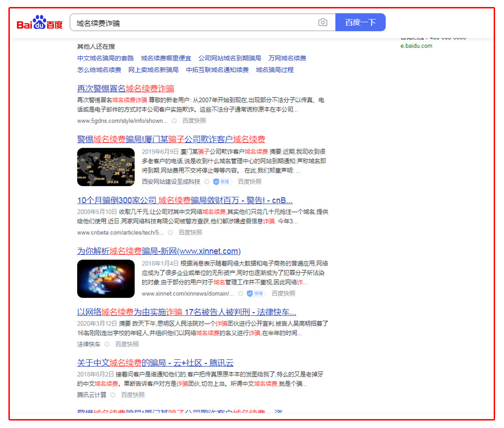Expand the dropdown arrow next to 西安网站建设至成科技
Screen dimensions: 504x428
coord(207,181)
